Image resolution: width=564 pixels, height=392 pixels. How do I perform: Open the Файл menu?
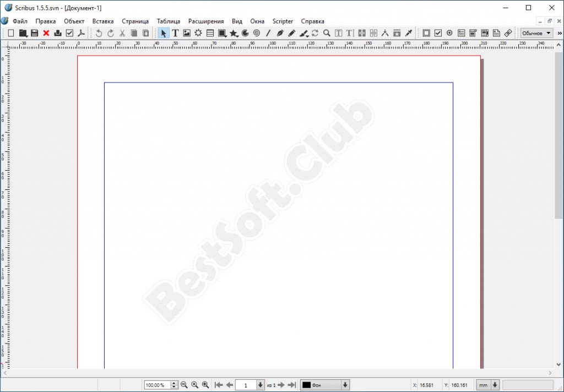pyautogui.click(x=20, y=21)
